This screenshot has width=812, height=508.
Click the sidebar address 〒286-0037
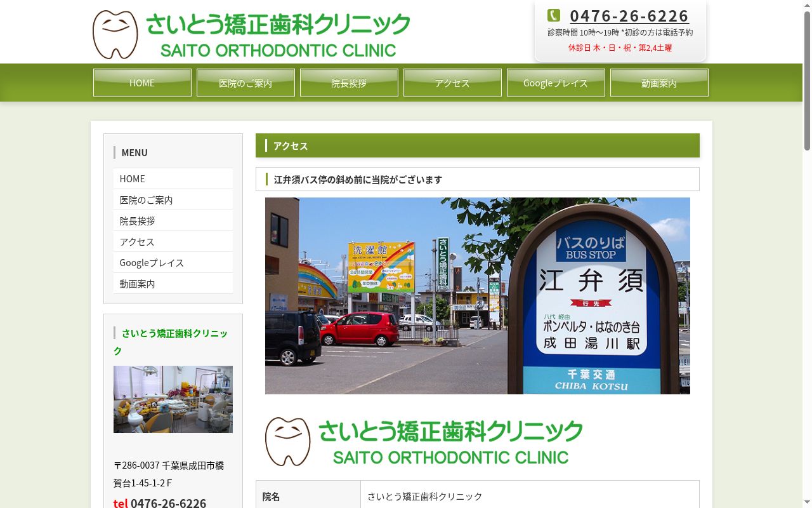pos(169,474)
